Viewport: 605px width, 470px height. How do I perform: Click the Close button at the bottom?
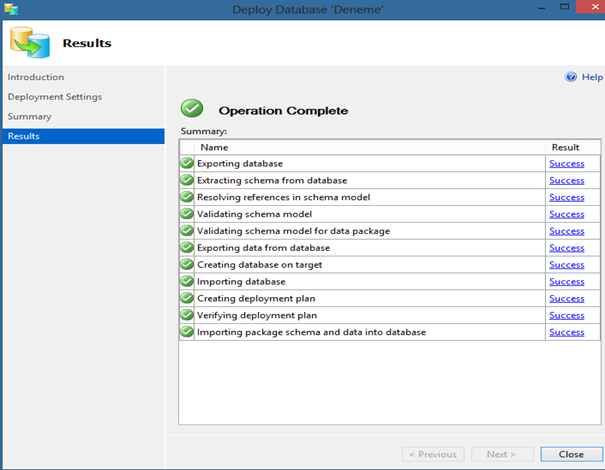[x=571, y=454]
